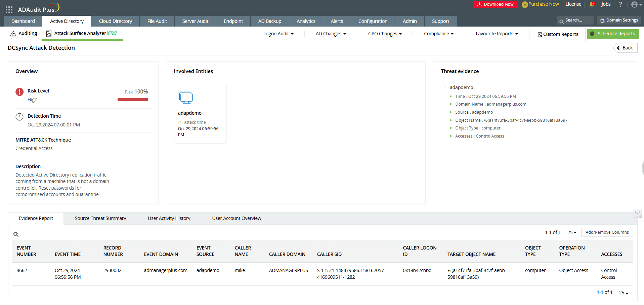Select the User Activity History tab
The height and width of the screenshot is (305, 644).
coord(169,218)
